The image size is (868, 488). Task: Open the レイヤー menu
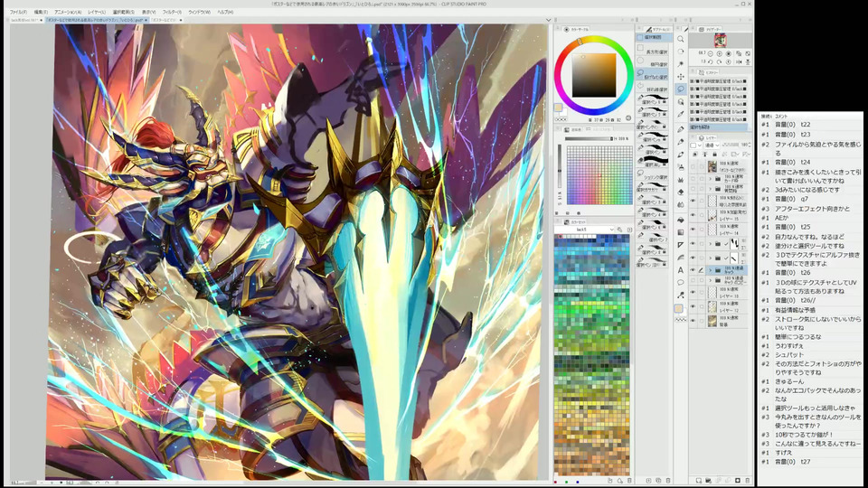coord(97,12)
